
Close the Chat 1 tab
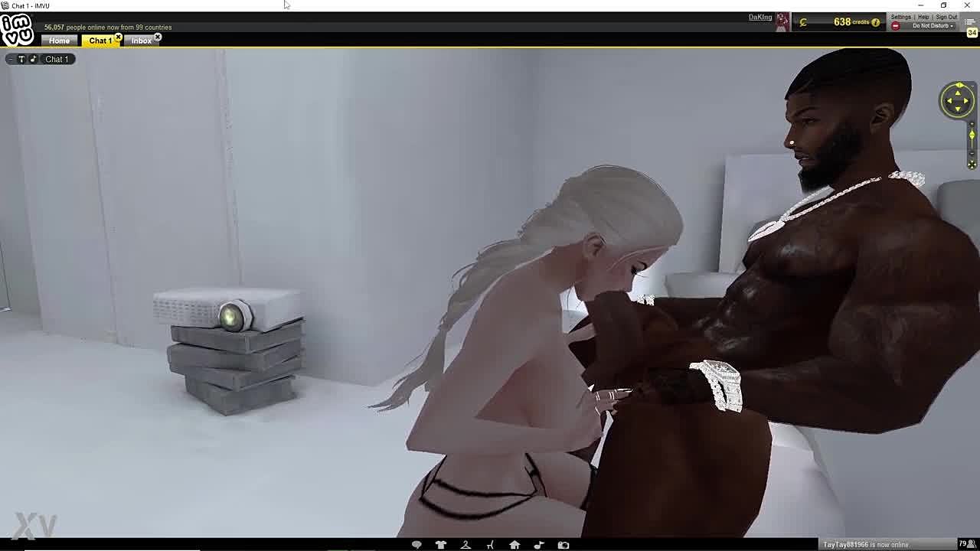click(118, 37)
